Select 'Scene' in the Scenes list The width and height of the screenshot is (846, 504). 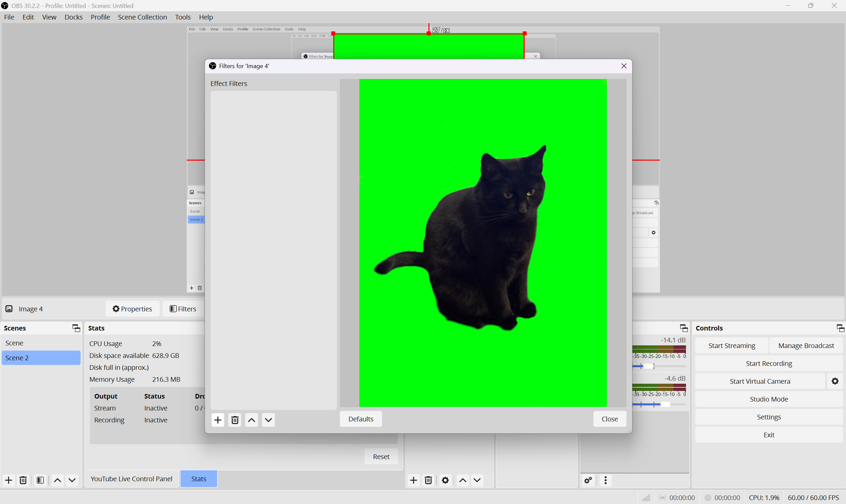tap(41, 343)
